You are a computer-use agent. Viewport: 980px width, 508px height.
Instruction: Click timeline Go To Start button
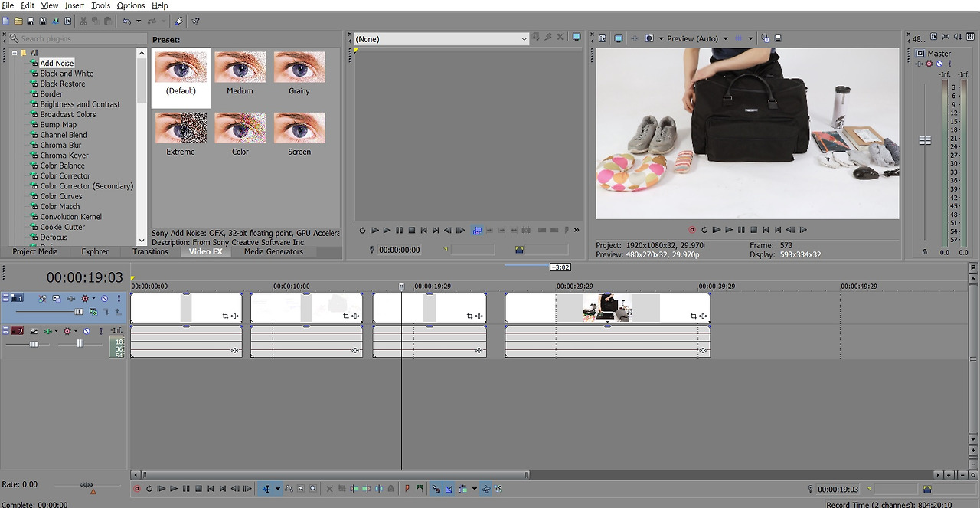coord(211,489)
